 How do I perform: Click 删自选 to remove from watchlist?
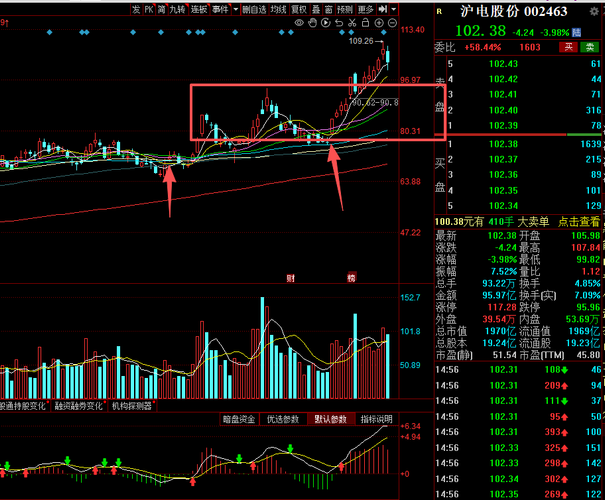pos(254,9)
